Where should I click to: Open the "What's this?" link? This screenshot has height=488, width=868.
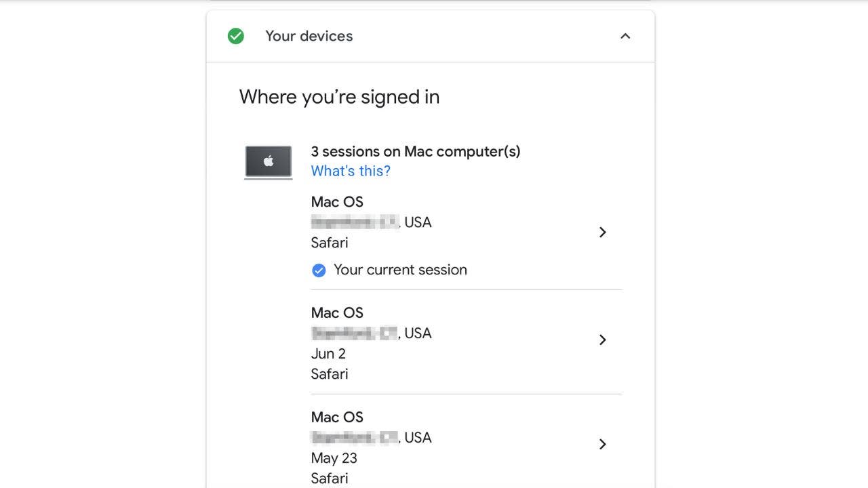tap(350, 171)
